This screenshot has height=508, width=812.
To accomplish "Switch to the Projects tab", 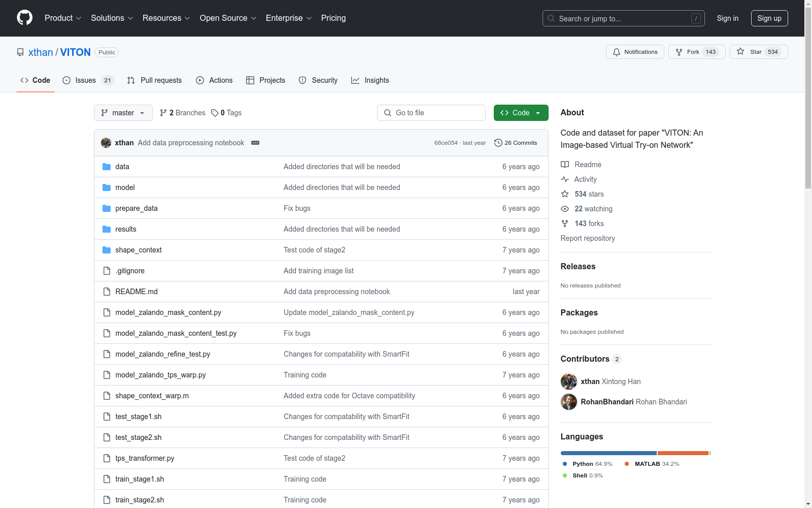I will click(x=266, y=80).
